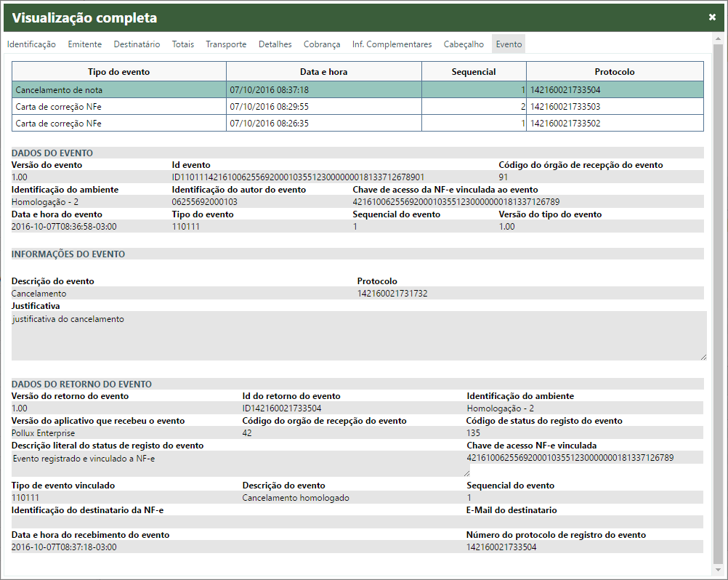This screenshot has width=728, height=580.
Task: Click inside the Justificativa text area
Action: (x=358, y=336)
